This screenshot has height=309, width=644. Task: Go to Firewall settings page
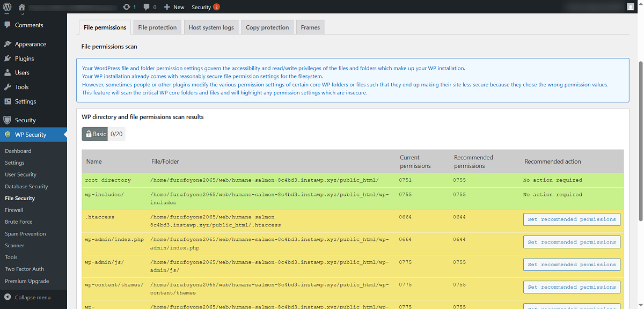[x=14, y=210]
